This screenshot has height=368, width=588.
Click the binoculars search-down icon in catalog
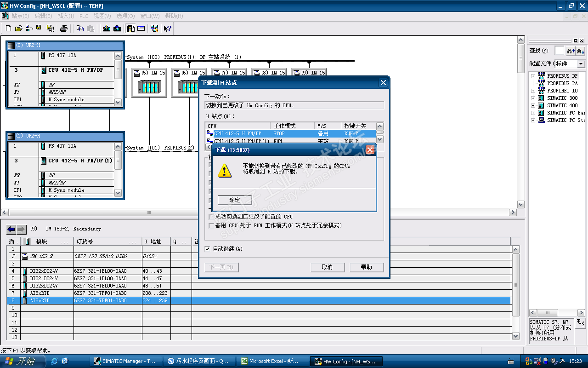coord(581,51)
